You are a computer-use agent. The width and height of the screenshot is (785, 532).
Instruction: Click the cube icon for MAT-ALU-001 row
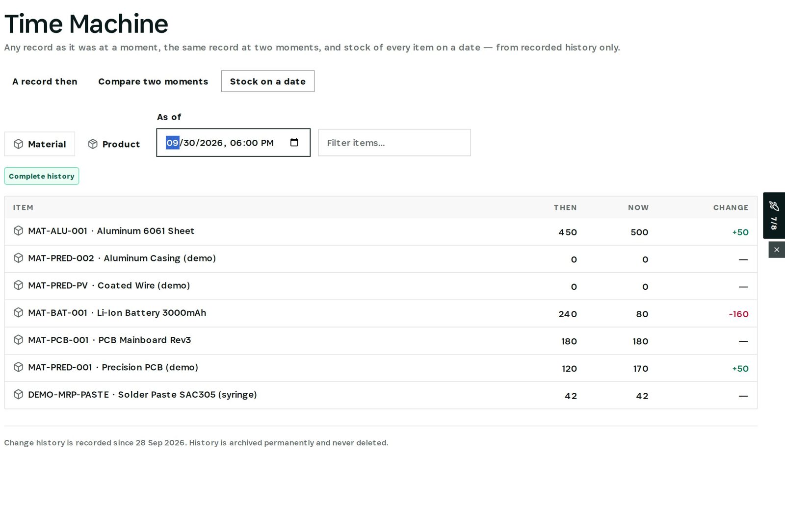(18, 231)
